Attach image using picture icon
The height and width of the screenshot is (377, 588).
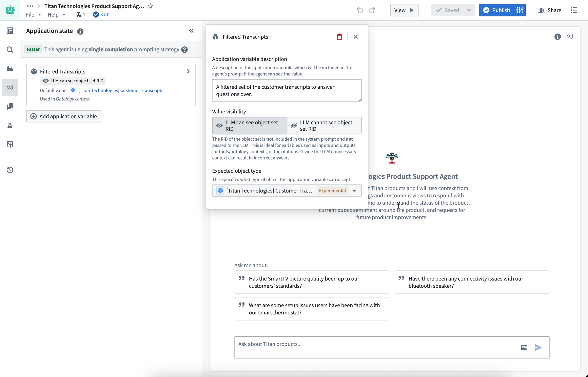coord(524,347)
